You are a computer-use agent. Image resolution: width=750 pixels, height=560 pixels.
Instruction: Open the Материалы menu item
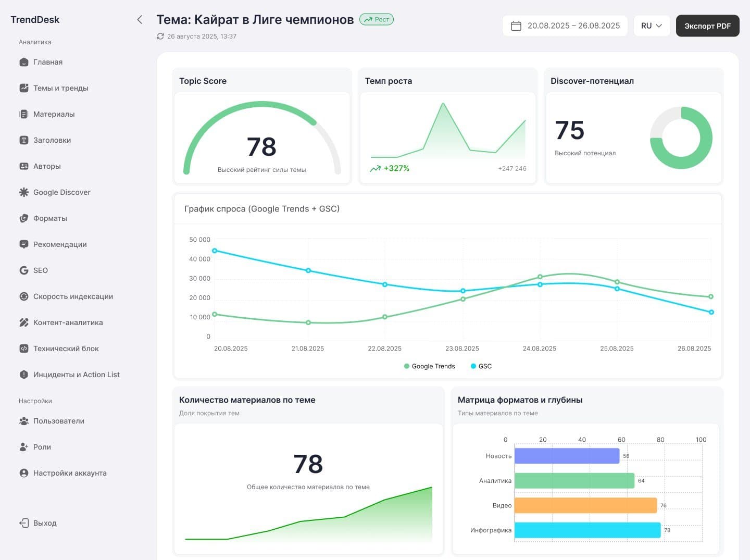(x=54, y=114)
